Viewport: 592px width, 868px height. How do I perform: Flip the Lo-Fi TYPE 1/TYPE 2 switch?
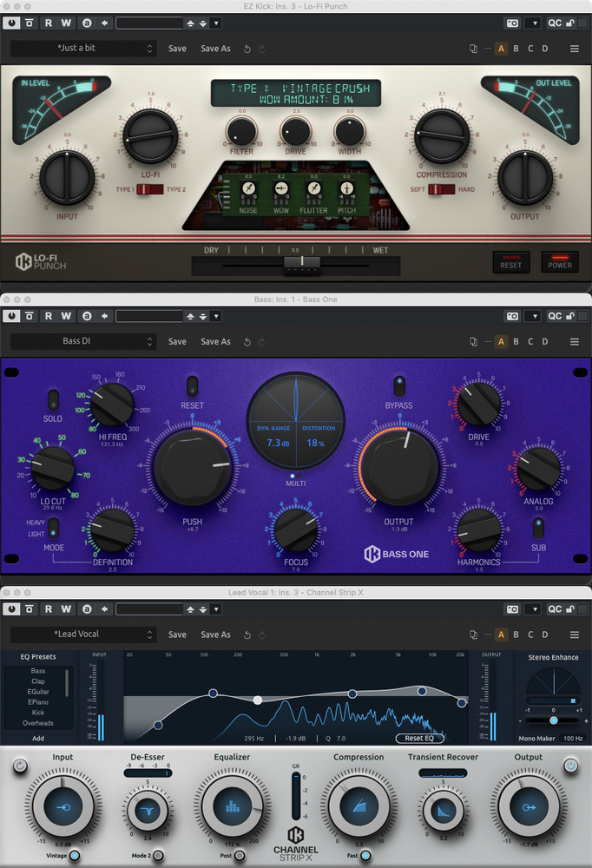(x=149, y=189)
